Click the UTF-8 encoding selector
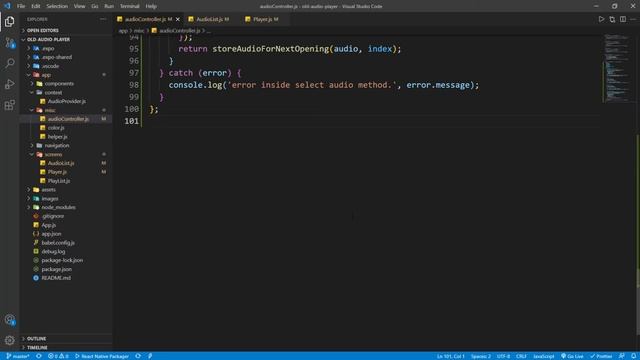 point(503,356)
